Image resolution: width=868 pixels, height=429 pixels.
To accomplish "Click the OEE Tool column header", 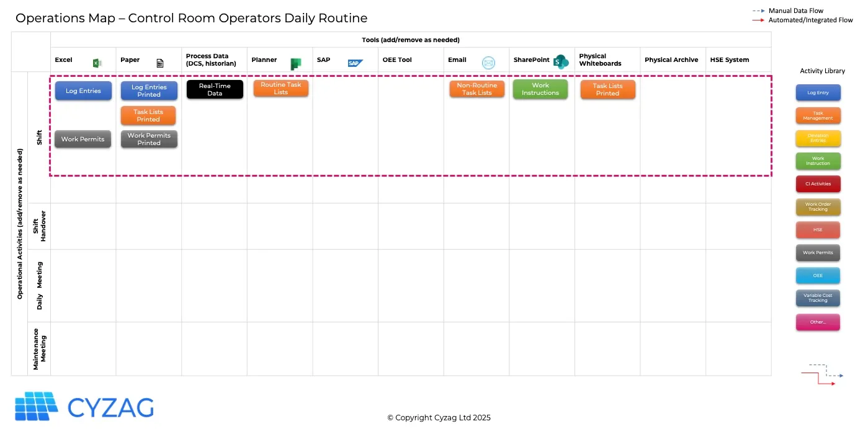I will (x=397, y=60).
